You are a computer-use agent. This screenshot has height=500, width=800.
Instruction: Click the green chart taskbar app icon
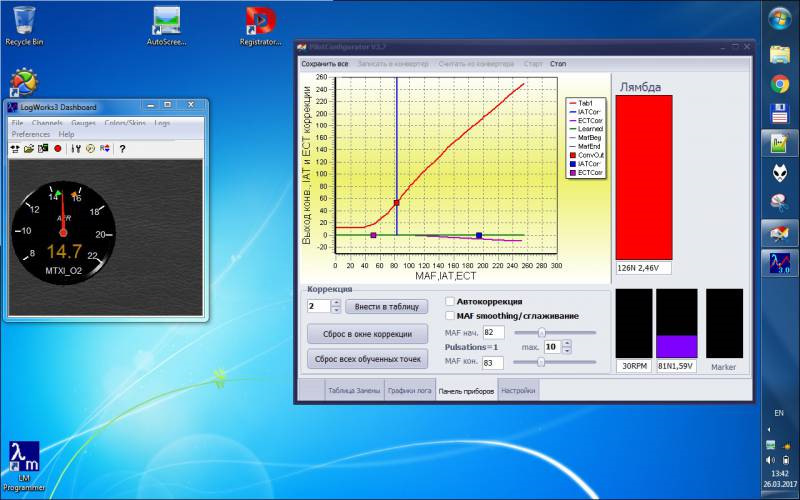coord(780,143)
